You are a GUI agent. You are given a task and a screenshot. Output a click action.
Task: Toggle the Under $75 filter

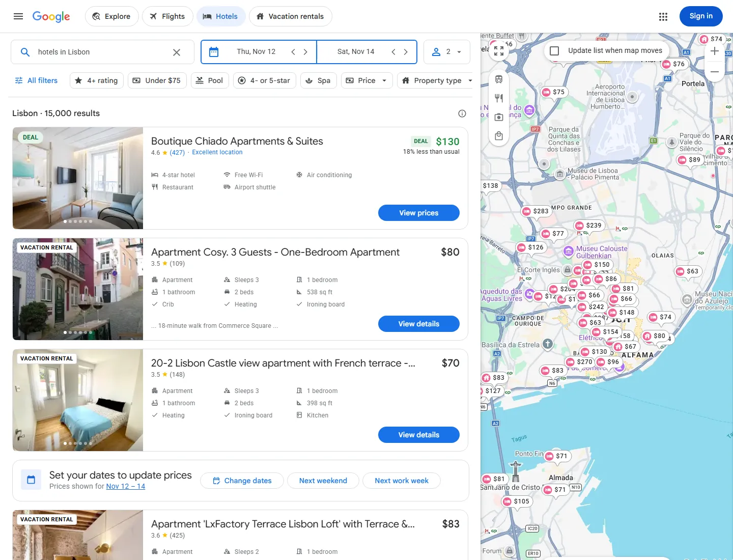(157, 80)
